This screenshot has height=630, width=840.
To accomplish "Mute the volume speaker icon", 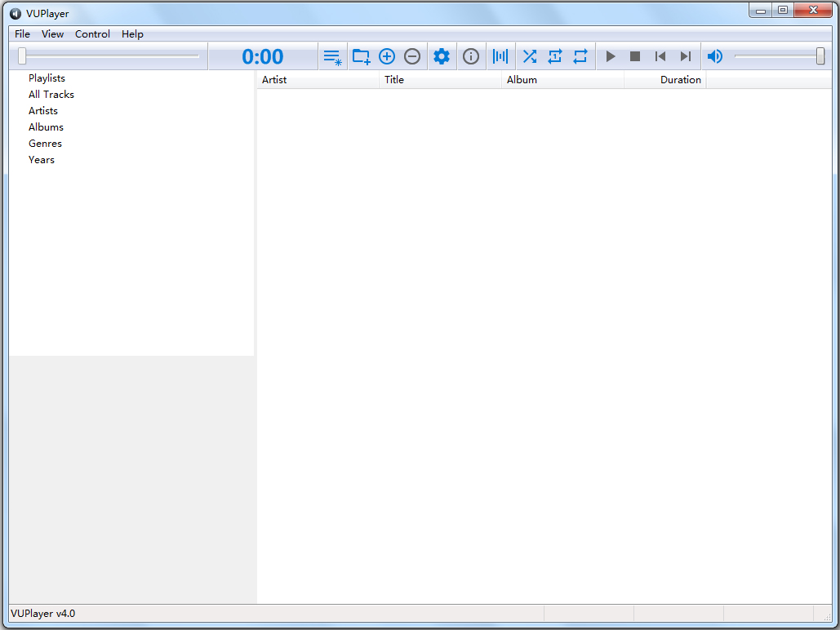I will click(714, 57).
